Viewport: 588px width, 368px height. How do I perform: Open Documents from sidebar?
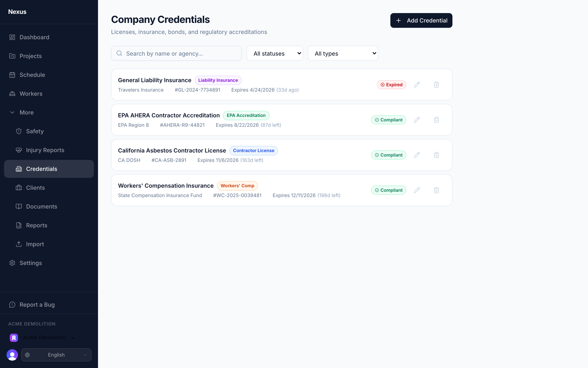coord(49,207)
